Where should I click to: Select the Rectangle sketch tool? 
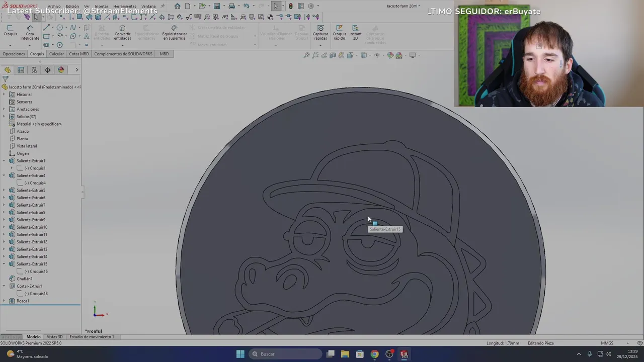[46, 36]
